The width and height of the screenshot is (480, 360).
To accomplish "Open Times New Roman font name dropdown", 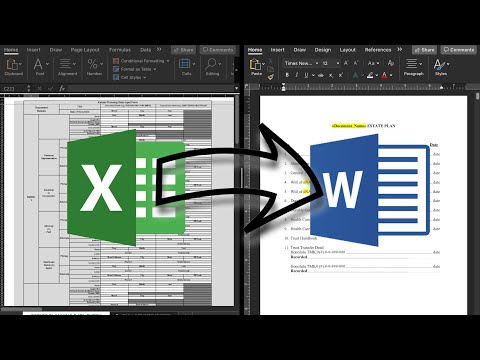I will pos(317,63).
